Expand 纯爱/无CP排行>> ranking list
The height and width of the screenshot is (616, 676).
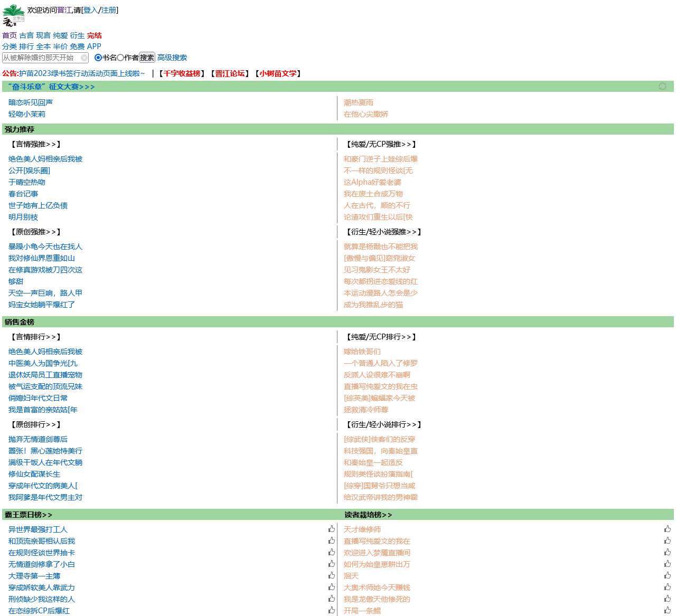(x=381, y=337)
